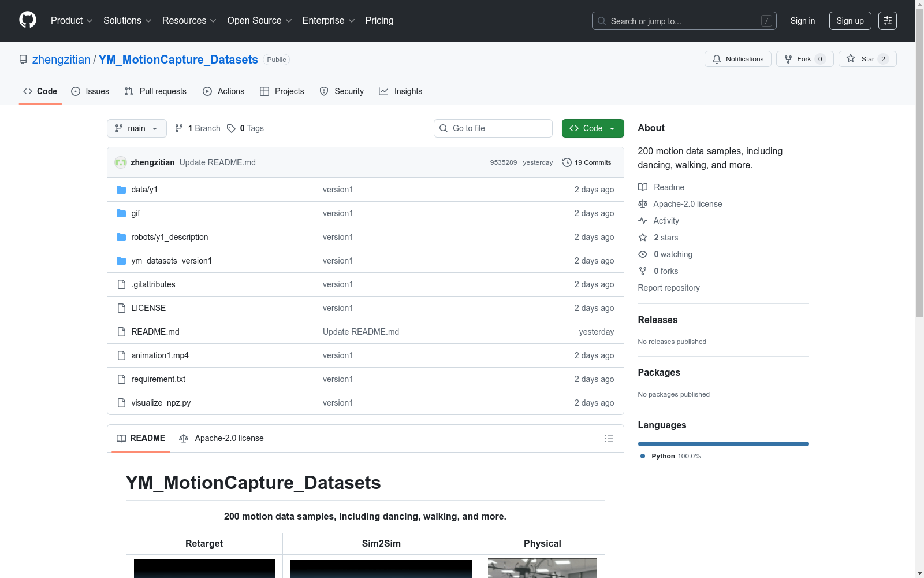Click the book icon beside Readme link
This screenshot has height=578, width=924.
643,187
